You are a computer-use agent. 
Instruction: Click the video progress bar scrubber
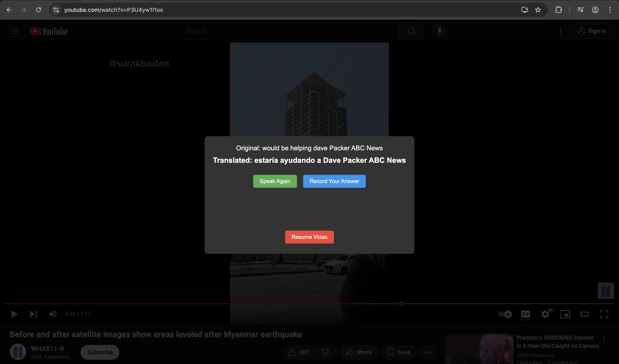click(402, 304)
